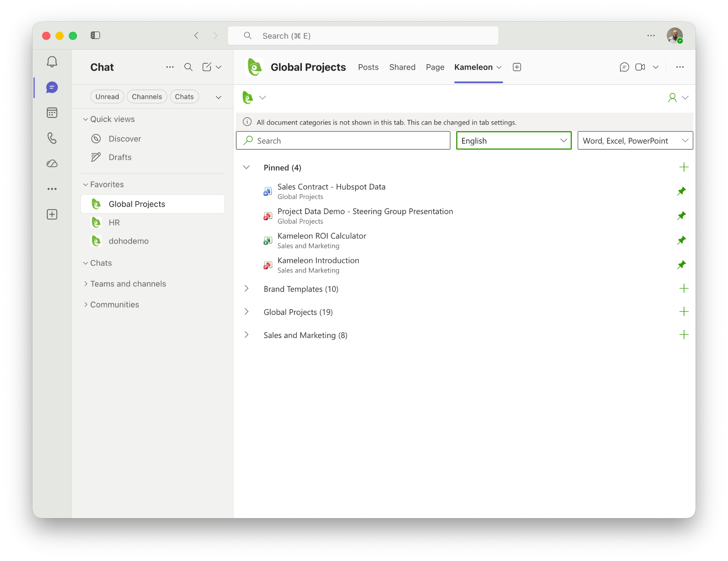Open the English language dropdown
Screen dimensions: 728x561
tap(514, 141)
